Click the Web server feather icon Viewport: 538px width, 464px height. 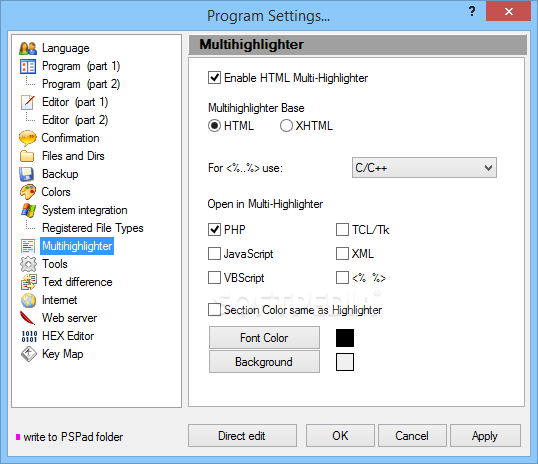point(27,318)
